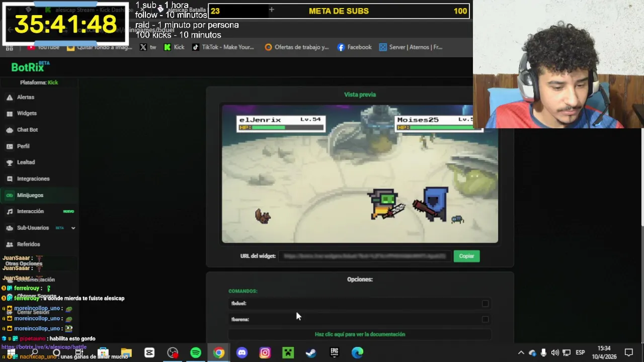This screenshot has height=362, width=644.
Task: Open Epic Games launcher from the taskbar
Action: click(334, 353)
